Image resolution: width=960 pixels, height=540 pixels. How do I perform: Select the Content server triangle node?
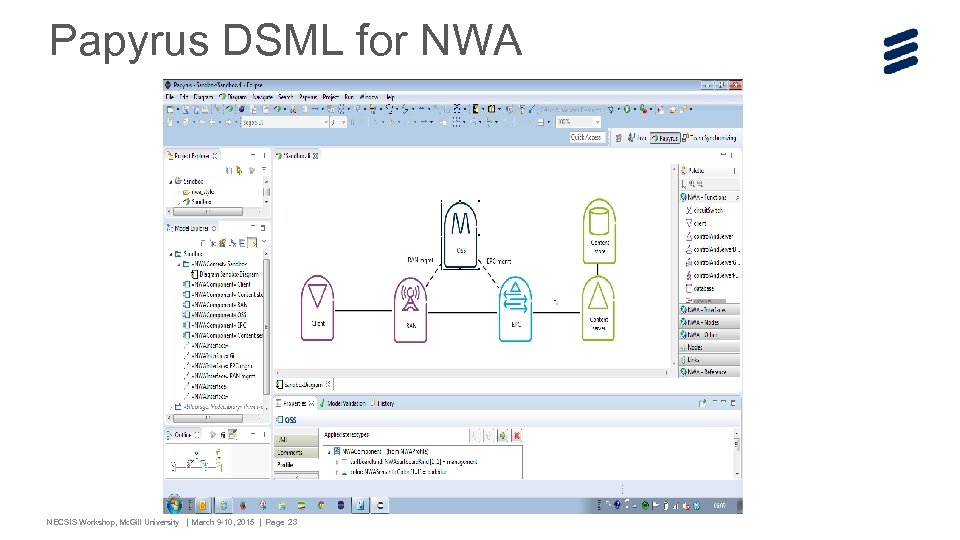[598, 308]
